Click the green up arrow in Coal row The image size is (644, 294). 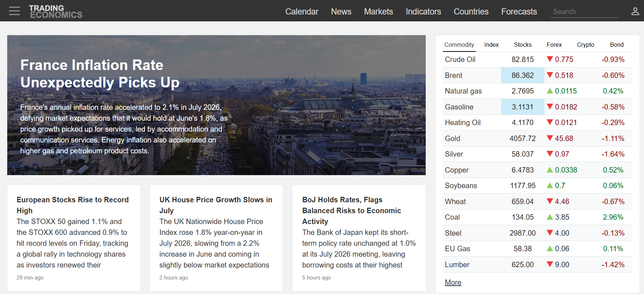tap(550, 217)
